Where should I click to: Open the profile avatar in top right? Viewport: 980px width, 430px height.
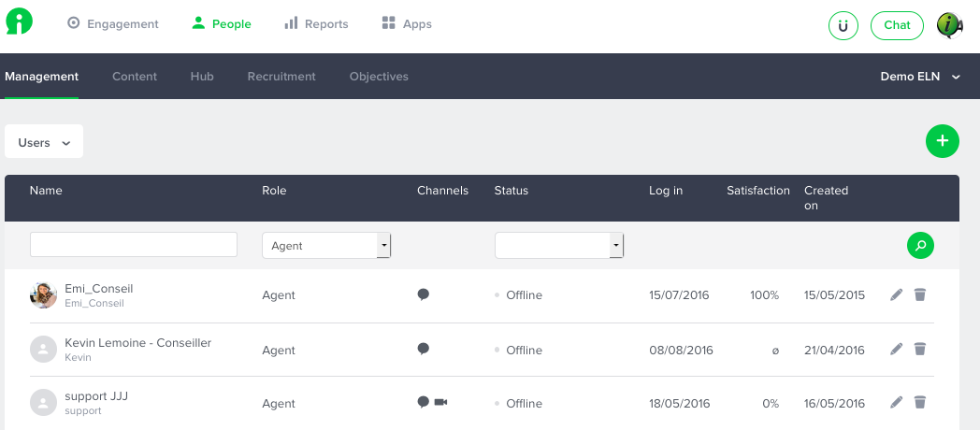949,25
